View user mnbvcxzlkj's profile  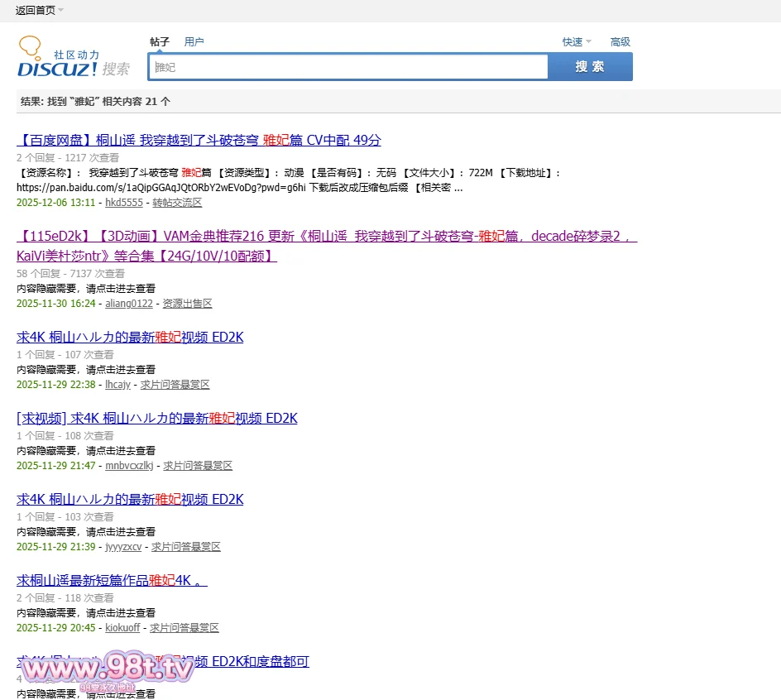click(129, 466)
